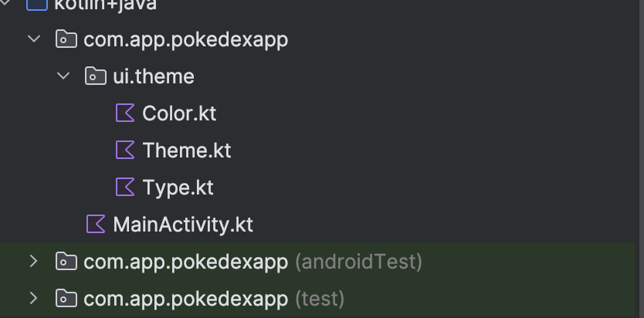The width and height of the screenshot is (644, 318).
Task: Select the androidTest package row label
Action: coord(253,262)
